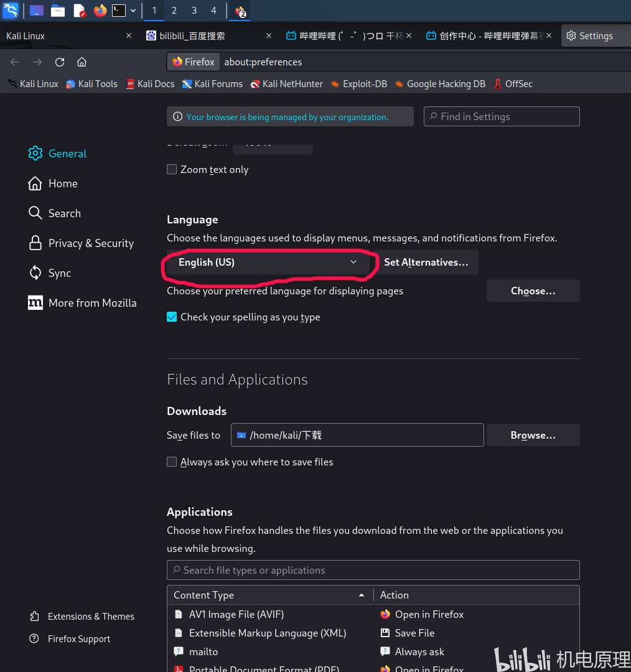Sort by the Action column header
This screenshot has height=672, width=631.
pyautogui.click(x=476, y=595)
